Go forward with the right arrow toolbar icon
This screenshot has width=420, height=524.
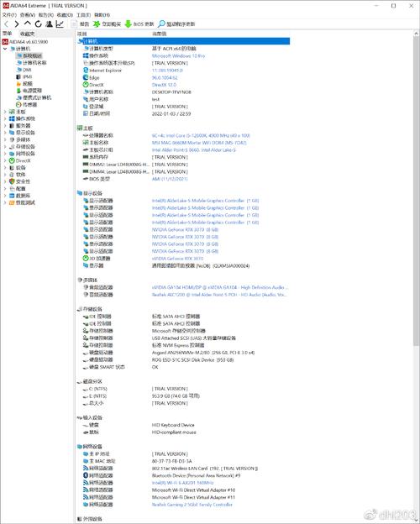point(17,24)
